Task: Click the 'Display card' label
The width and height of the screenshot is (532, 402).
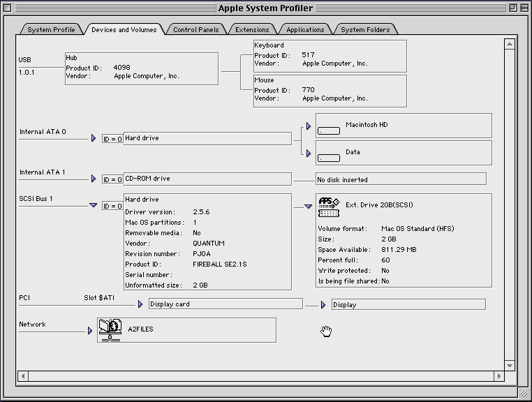Action: [170, 304]
